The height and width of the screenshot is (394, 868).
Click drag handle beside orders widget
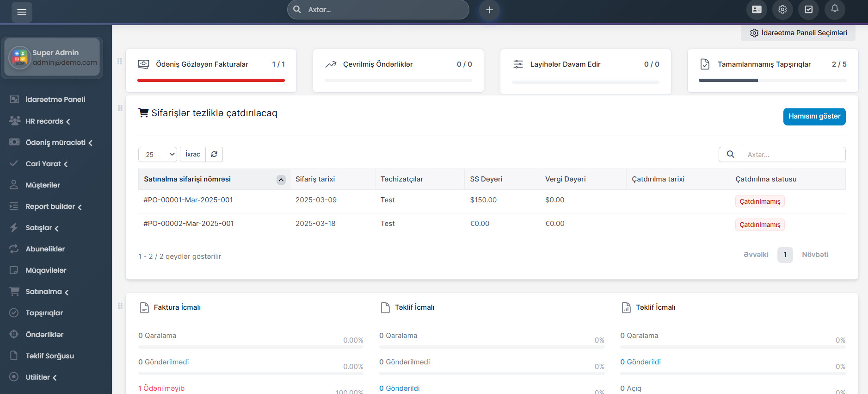120,108
